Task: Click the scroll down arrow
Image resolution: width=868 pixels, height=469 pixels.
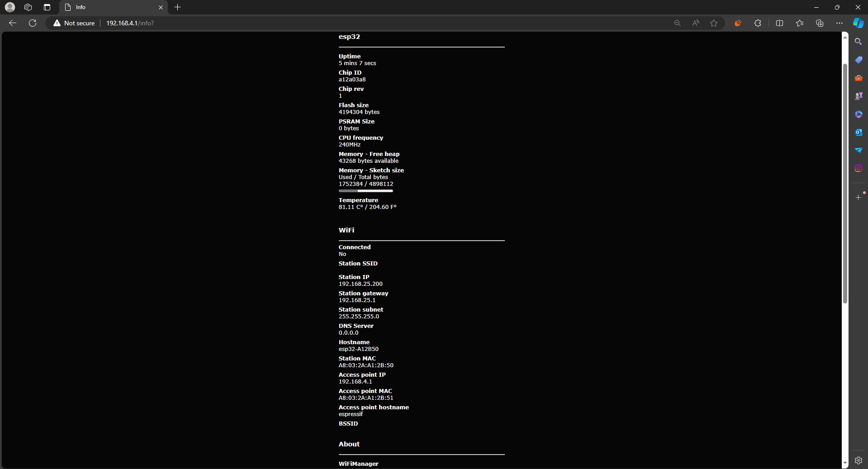Action: [845, 464]
